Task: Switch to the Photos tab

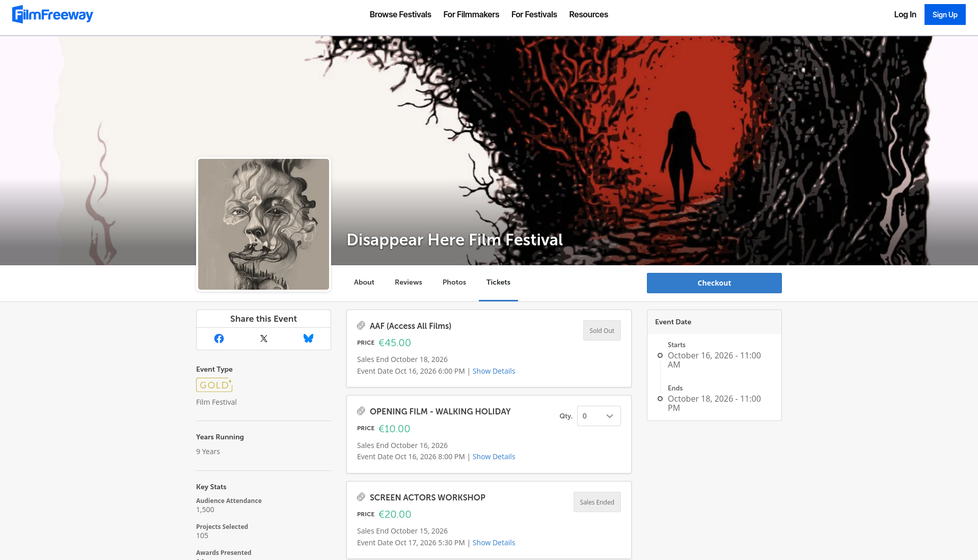Action: pyautogui.click(x=454, y=282)
